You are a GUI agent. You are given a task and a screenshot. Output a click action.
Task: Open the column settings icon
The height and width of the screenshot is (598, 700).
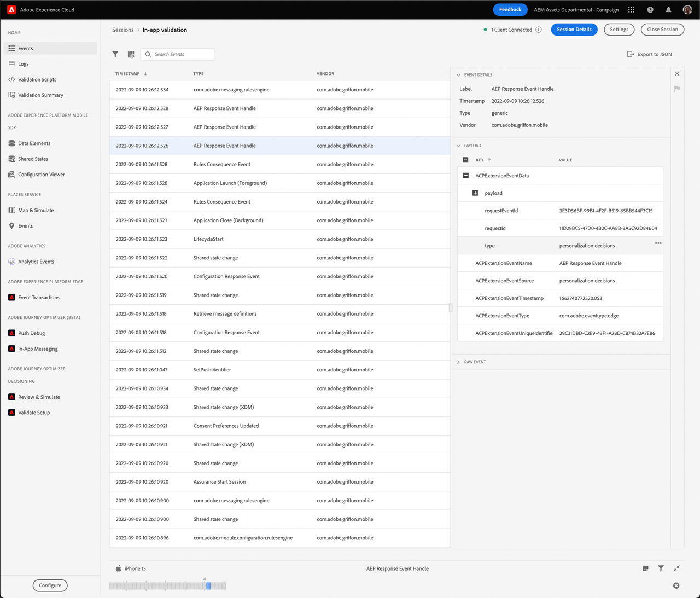click(x=131, y=54)
